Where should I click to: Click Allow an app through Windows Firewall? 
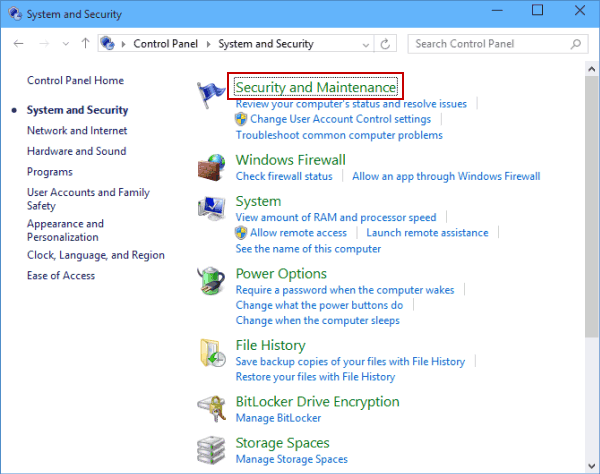pyautogui.click(x=446, y=176)
